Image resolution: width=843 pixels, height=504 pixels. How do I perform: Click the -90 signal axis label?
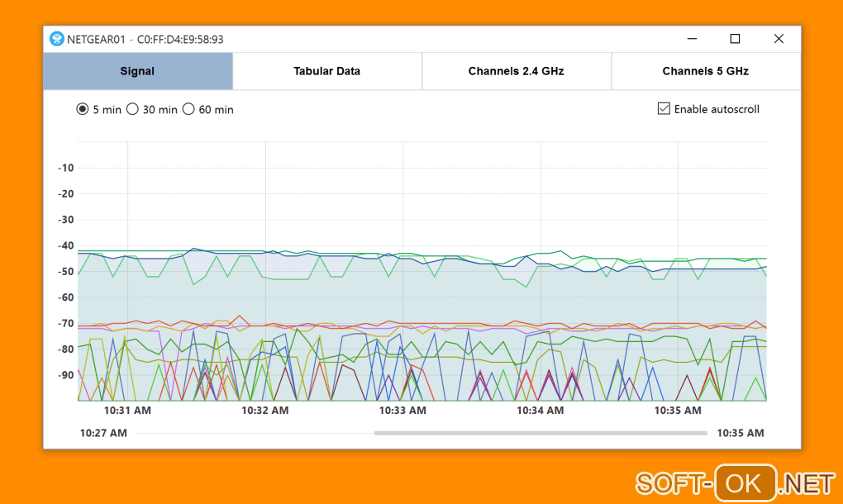pyautogui.click(x=65, y=375)
